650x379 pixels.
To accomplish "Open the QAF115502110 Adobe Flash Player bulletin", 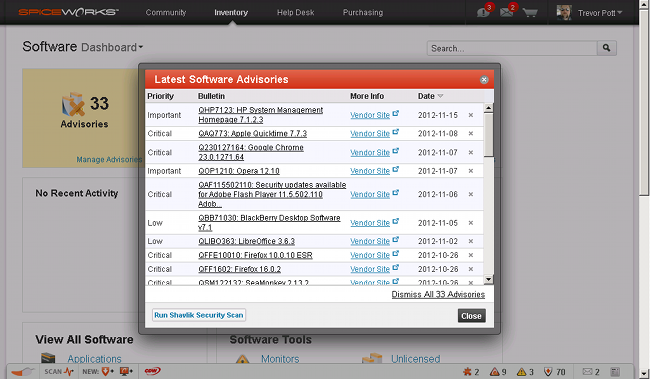I will [x=272, y=194].
